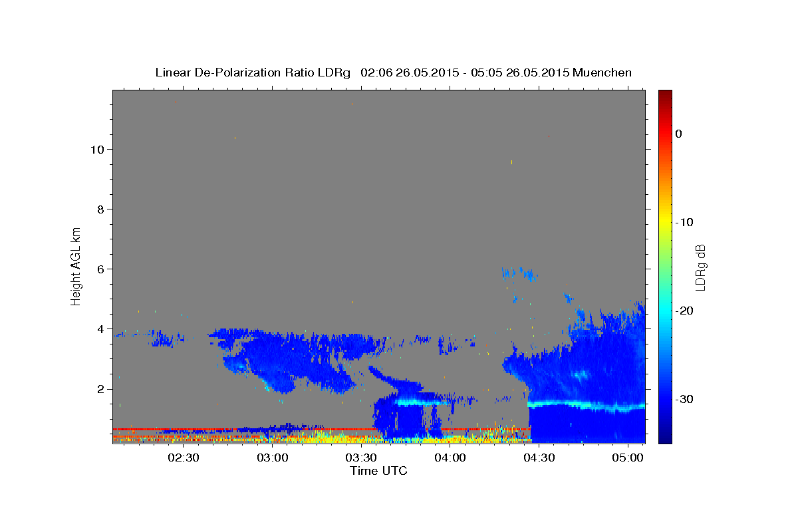The image size is (798, 532).
Task: Click the dark red top of the colorbar
Action: click(665, 95)
